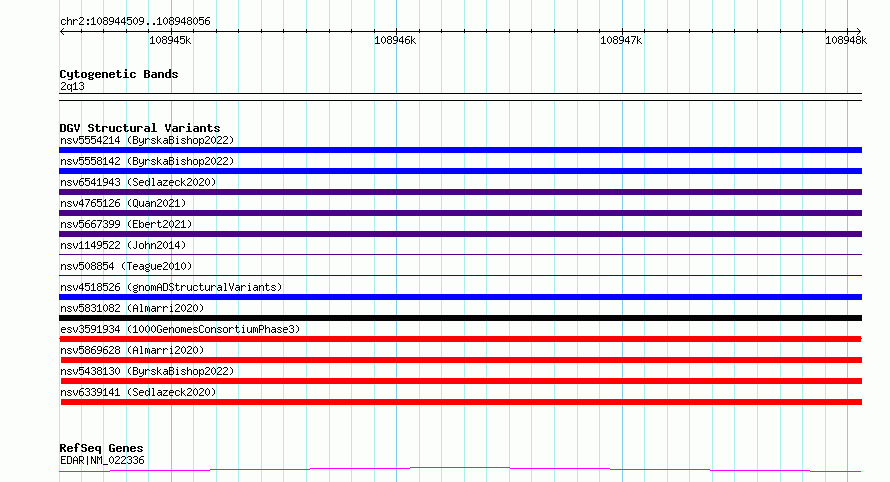Click purple bar under nsv4765126

coord(460,213)
